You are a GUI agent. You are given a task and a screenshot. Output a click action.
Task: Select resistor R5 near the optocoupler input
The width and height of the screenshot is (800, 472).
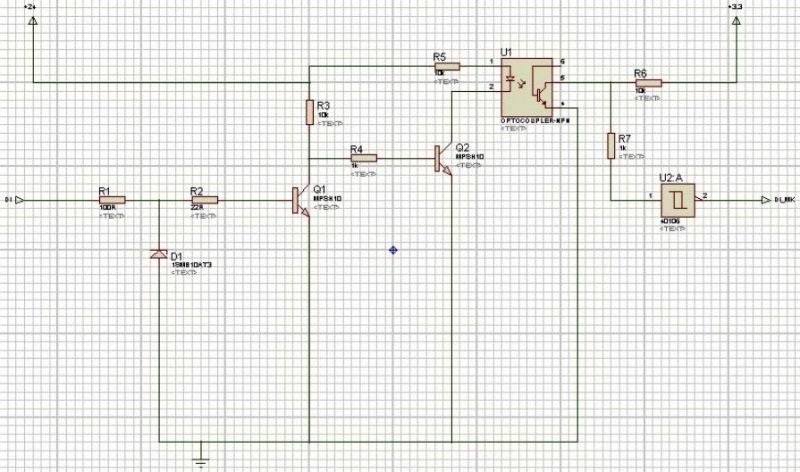click(x=445, y=65)
